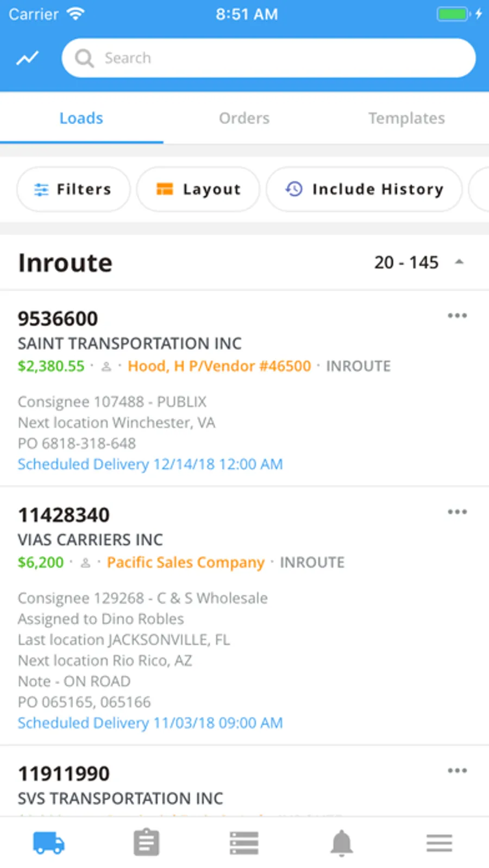Viewport: 489px width, 868px height.
Task: Select the Loads tab
Action: point(81,118)
